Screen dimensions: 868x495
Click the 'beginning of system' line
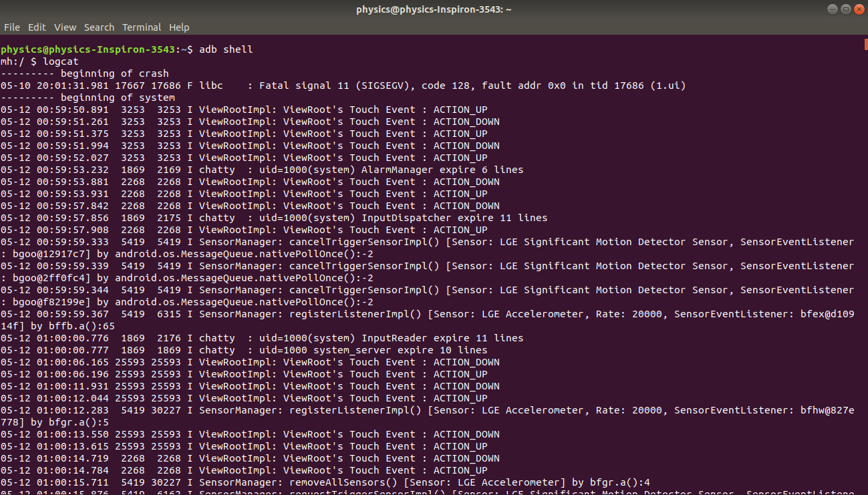point(88,98)
